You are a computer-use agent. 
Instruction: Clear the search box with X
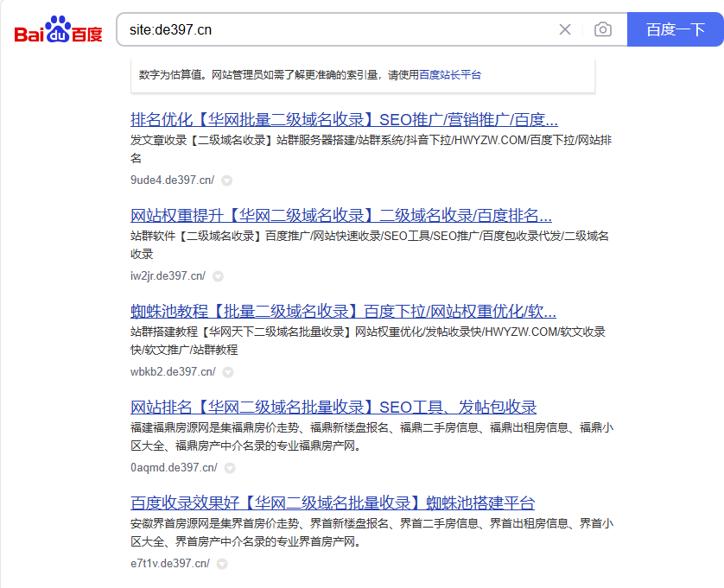coord(565,29)
